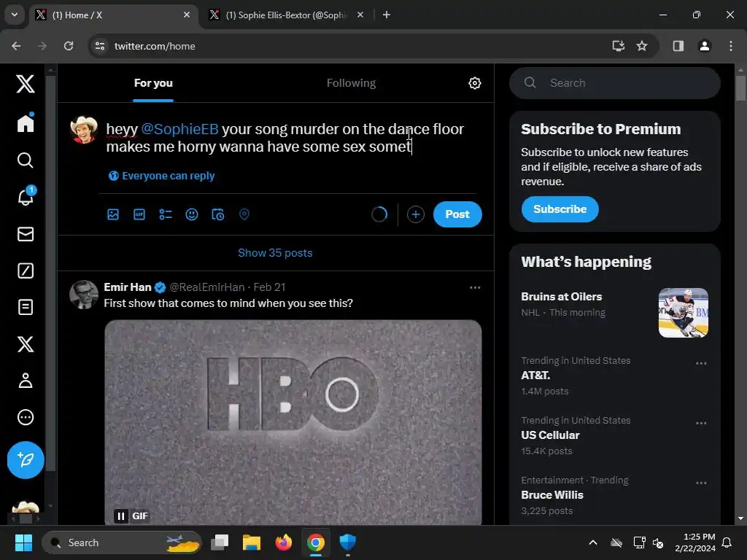Open Premium via the lower X icon
This screenshot has width=747, height=560.
click(x=26, y=344)
